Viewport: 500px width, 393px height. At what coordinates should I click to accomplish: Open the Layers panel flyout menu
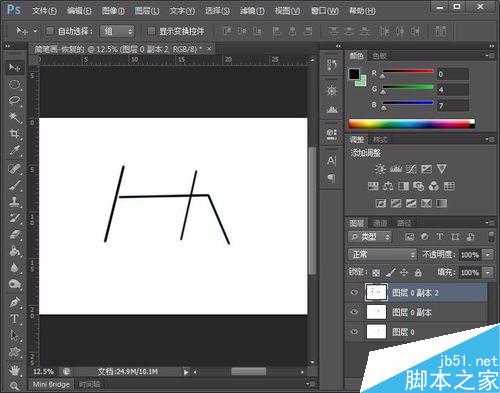(490, 222)
